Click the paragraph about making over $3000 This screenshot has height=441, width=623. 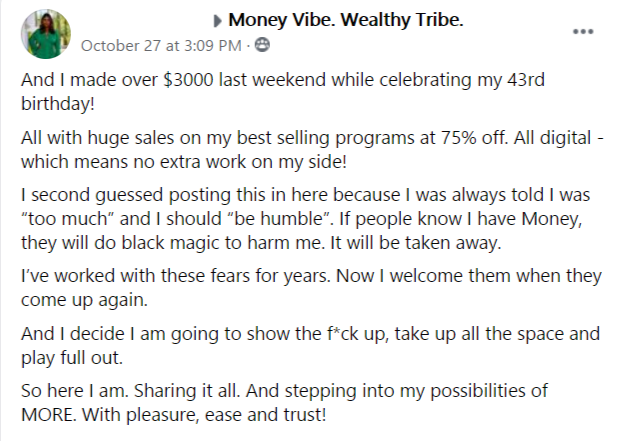coord(282,91)
